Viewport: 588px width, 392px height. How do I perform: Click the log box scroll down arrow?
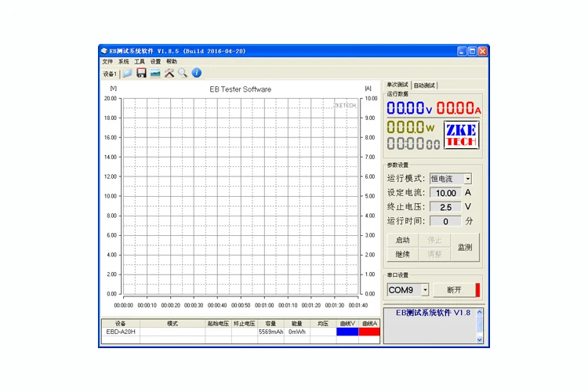point(479,339)
